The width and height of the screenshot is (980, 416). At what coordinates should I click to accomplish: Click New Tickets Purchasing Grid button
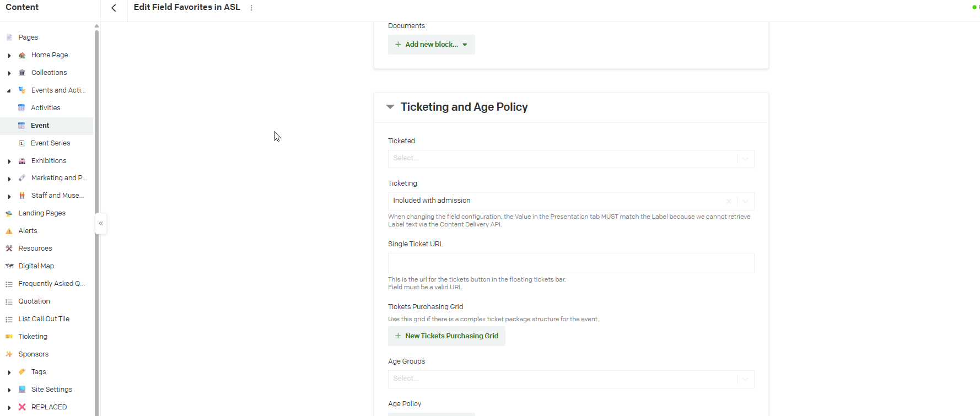point(446,336)
